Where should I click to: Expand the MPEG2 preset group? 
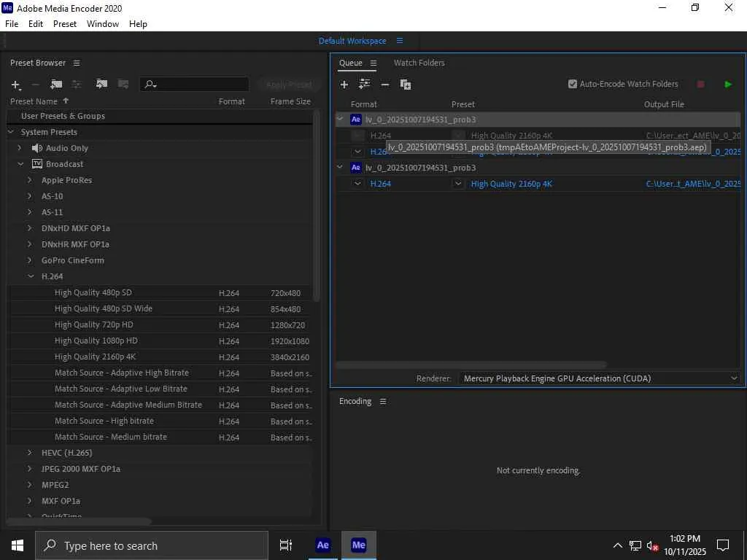click(x=29, y=485)
